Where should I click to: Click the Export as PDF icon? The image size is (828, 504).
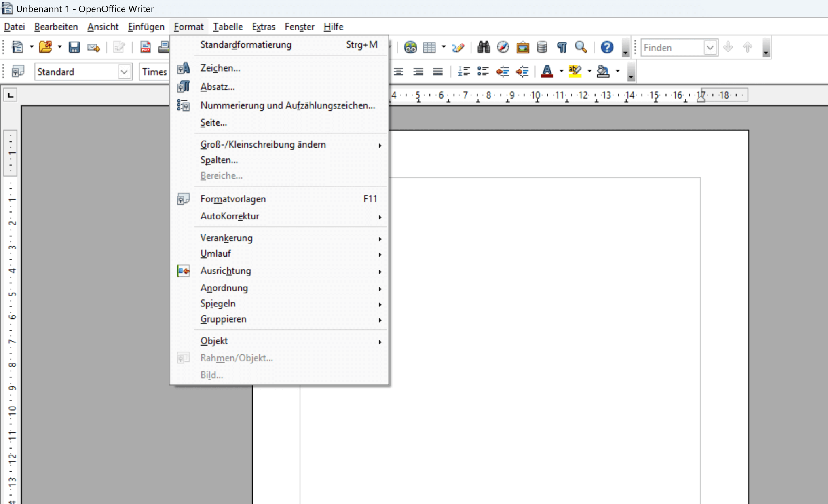coord(145,47)
